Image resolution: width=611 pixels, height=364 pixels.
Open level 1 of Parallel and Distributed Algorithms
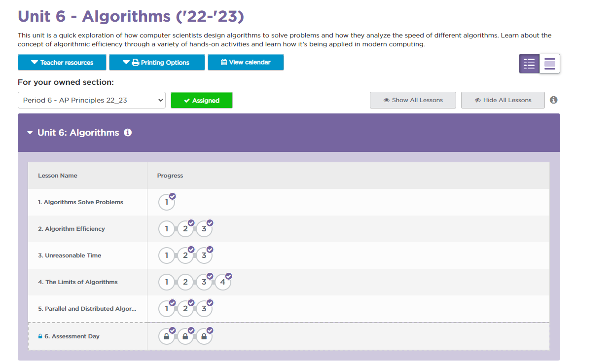[167, 309]
